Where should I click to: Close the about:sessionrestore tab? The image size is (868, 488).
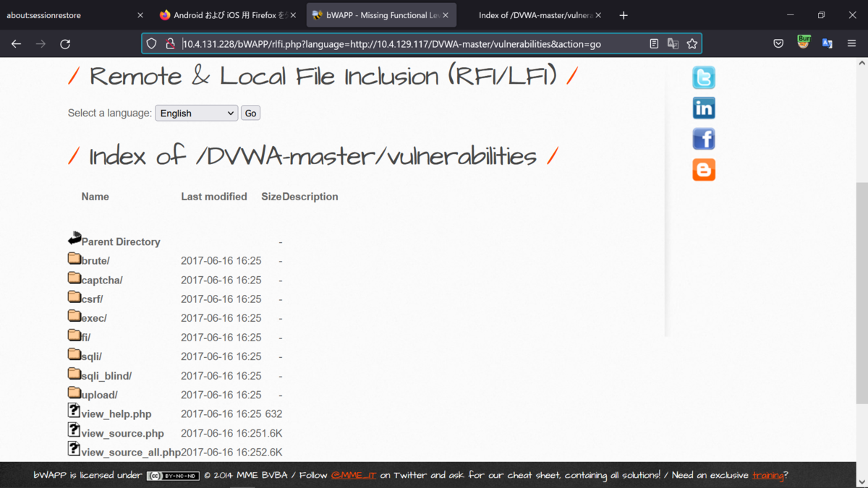(x=140, y=15)
